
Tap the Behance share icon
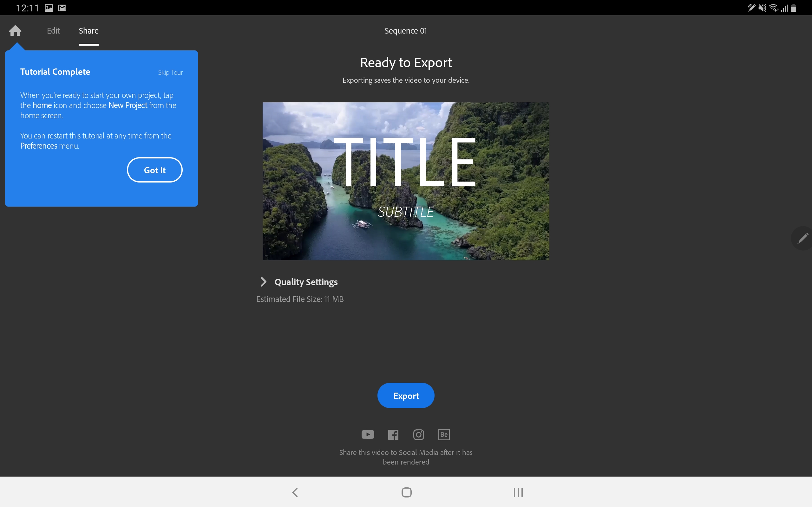pos(444,434)
